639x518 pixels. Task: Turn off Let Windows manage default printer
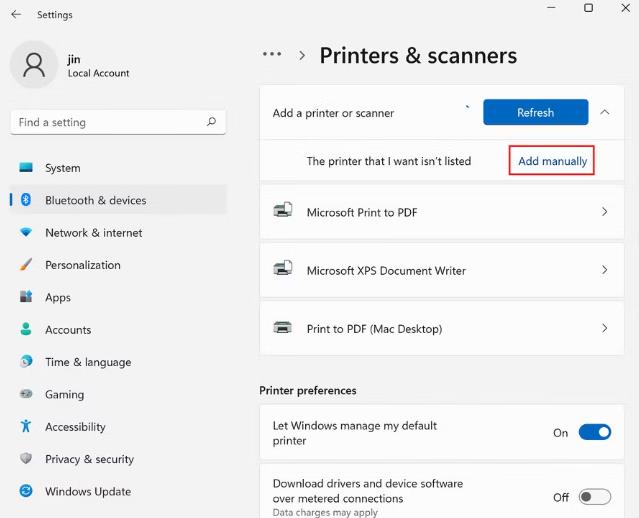coord(595,432)
